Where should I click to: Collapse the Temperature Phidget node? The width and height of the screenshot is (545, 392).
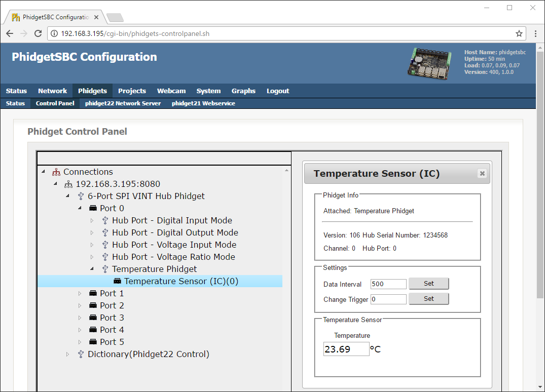click(x=92, y=269)
